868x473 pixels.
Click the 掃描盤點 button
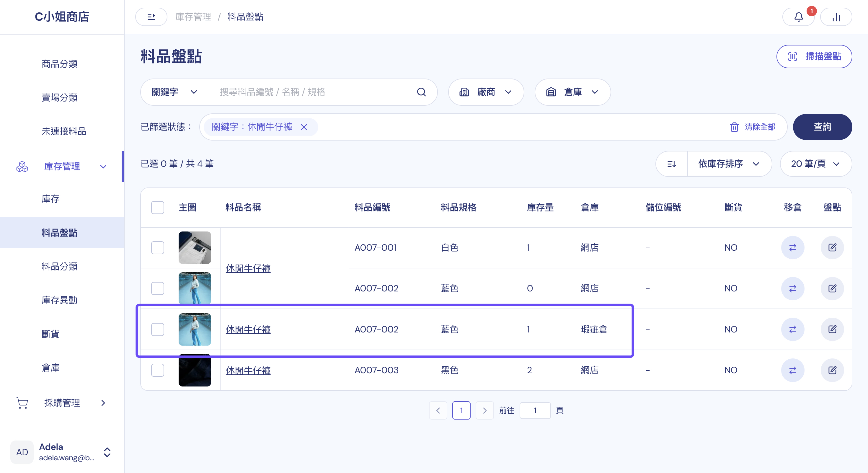pos(814,56)
